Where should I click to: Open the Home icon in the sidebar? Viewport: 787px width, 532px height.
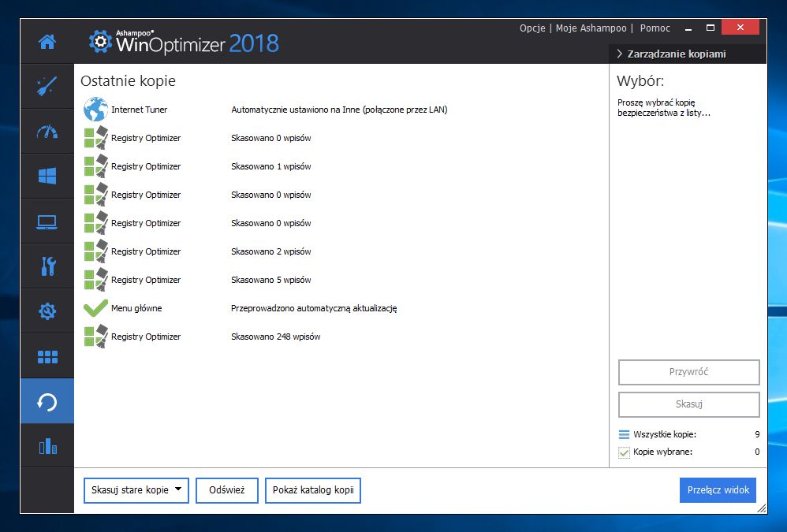click(x=47, y=42)
